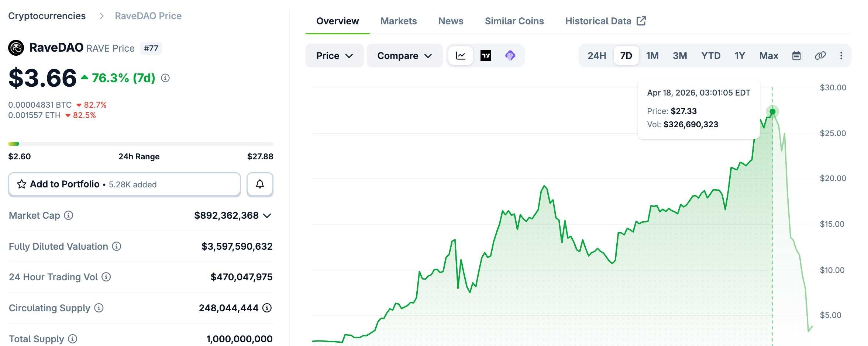
Task: Copy chart link via chain icon
Action: point(820,56)
